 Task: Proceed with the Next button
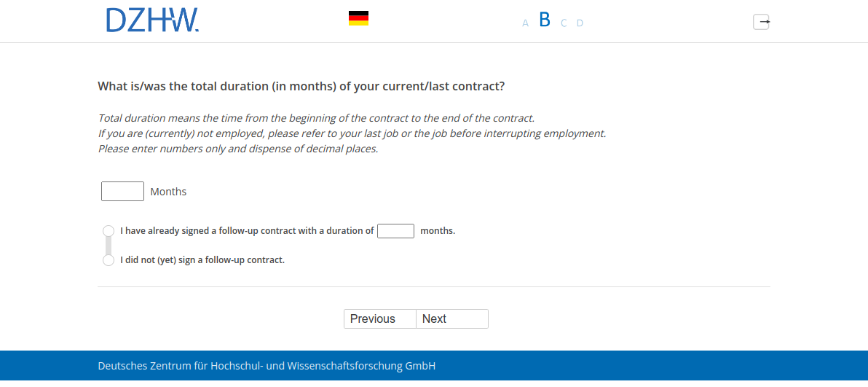tap(451, 319)
